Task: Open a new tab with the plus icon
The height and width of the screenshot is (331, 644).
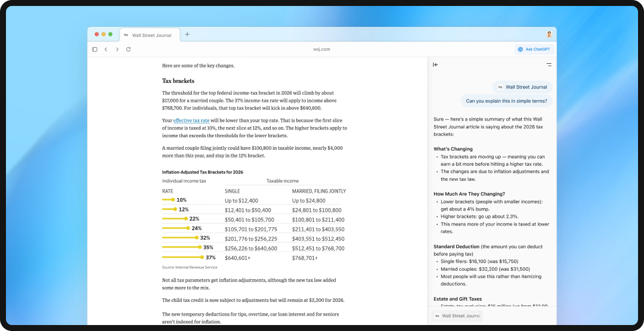Action: coord(187,35)
